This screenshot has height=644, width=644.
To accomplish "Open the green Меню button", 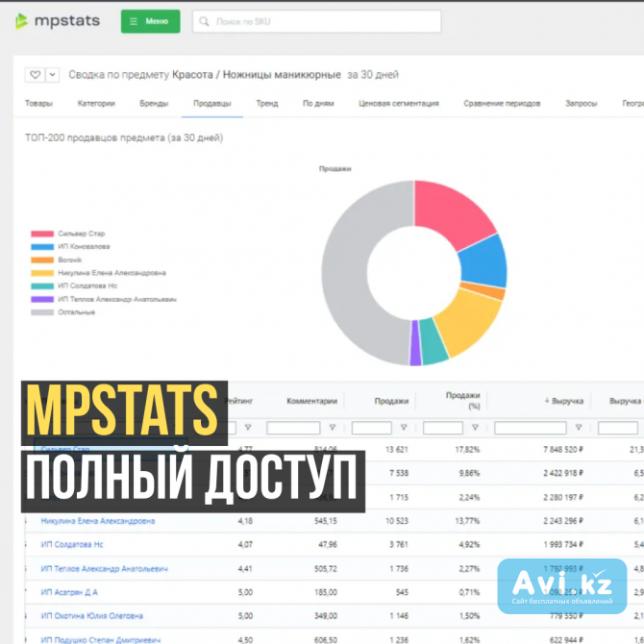I will 150,21.
